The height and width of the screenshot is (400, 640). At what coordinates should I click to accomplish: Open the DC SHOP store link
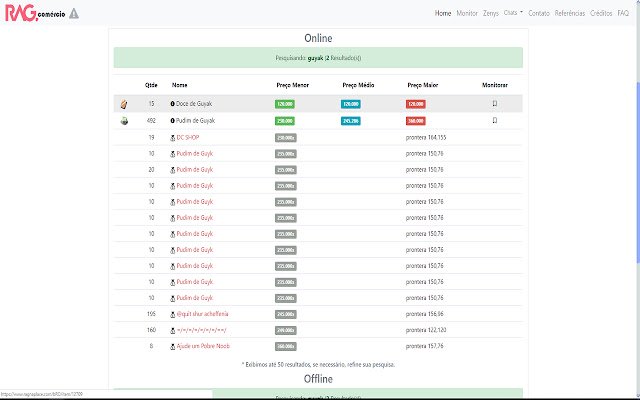click(x=188, y=138)
